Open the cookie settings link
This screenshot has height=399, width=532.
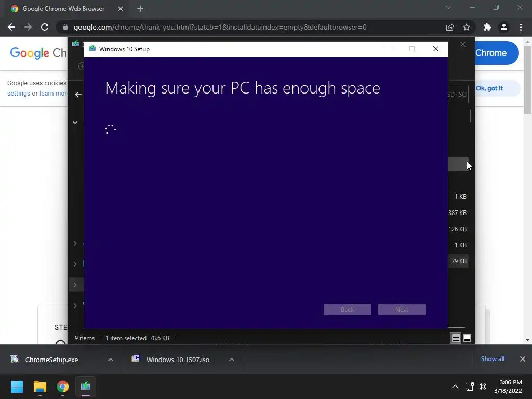click(19, 94)
